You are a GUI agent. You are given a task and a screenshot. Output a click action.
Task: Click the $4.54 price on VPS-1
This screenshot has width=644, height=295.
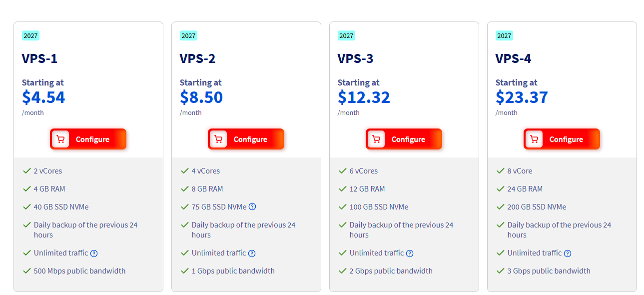(x=43, y=97)
